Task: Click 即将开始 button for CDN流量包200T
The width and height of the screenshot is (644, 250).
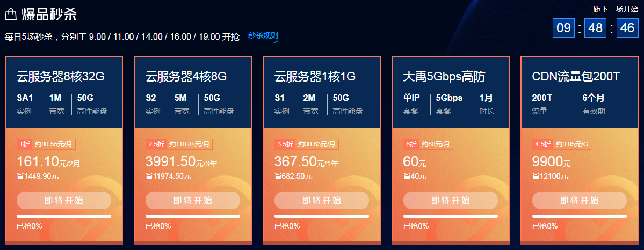Action: (580, 200)
